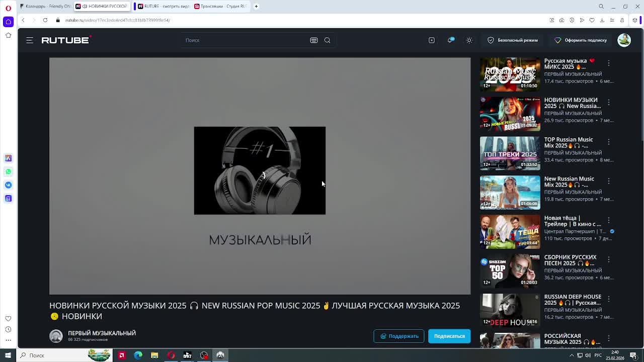
Task: Switch to НОВИНКИ РУССКОЙ browser tab
Action: (x=101, y=6)
